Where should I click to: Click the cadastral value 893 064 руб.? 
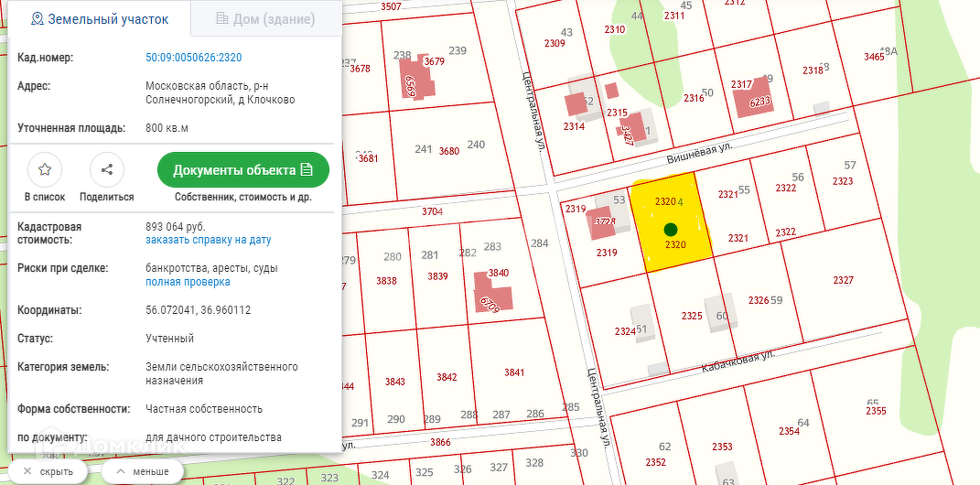coord(175,227)
